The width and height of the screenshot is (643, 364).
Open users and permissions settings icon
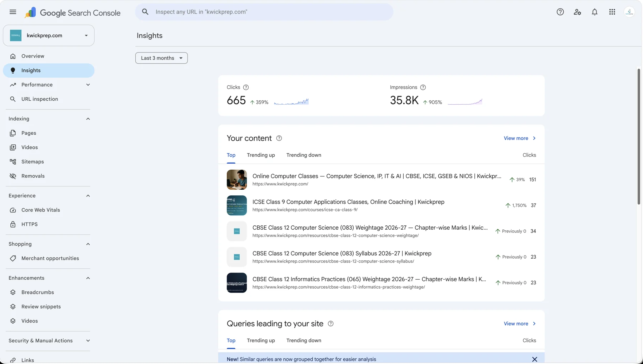point(577,12)
